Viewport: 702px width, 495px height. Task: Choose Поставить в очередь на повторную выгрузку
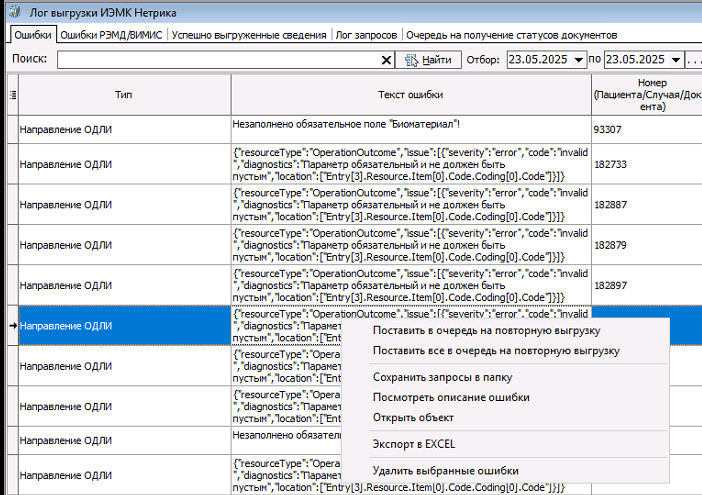(486, 331)
